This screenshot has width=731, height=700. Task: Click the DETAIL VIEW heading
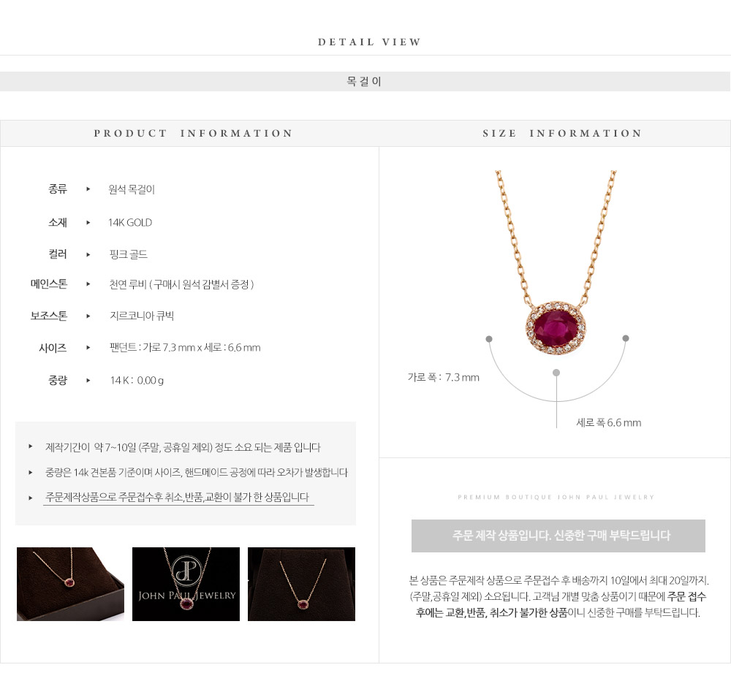coord(369,42)
